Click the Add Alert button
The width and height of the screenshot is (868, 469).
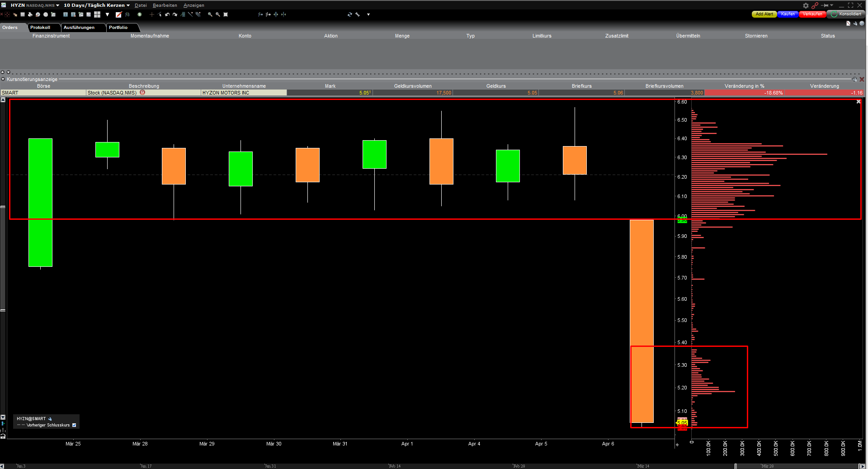click(x=764, y=14)
